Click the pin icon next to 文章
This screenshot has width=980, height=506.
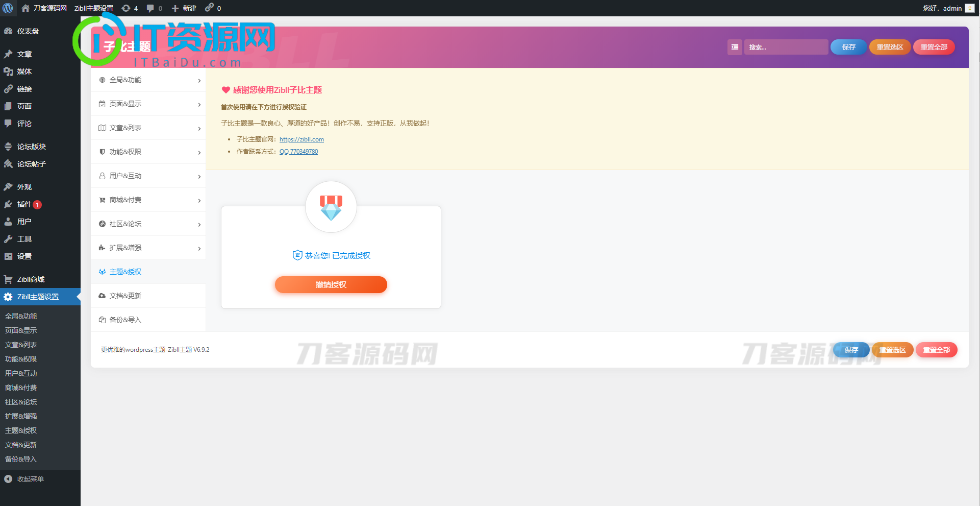8,54
